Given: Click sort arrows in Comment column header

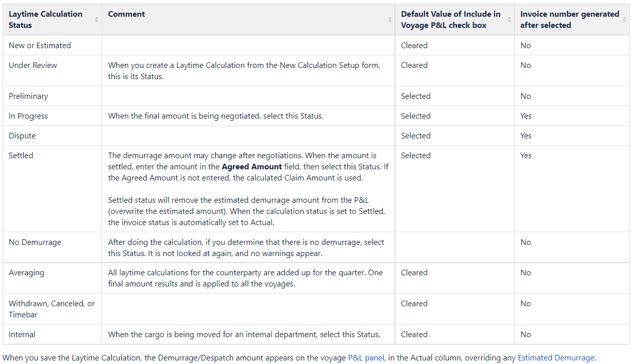Looking at the screenshot, I should tap(390, 19).
